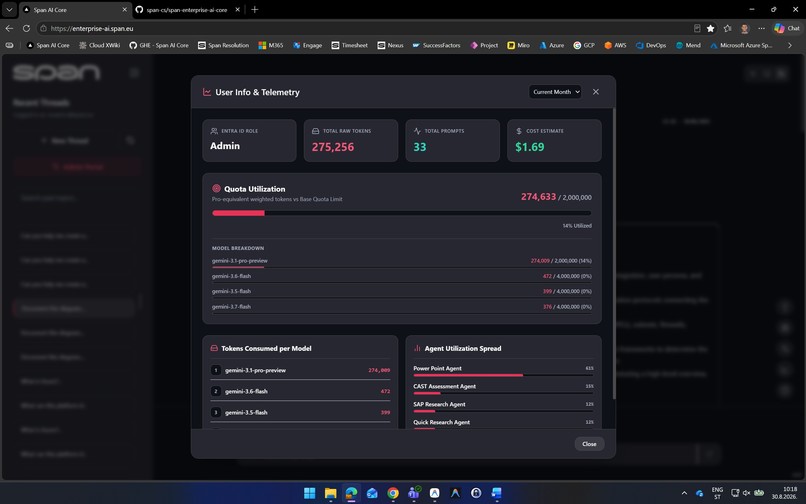Click the Total Raw Tokens card icon
806x504 pixels.
[315, 131]
